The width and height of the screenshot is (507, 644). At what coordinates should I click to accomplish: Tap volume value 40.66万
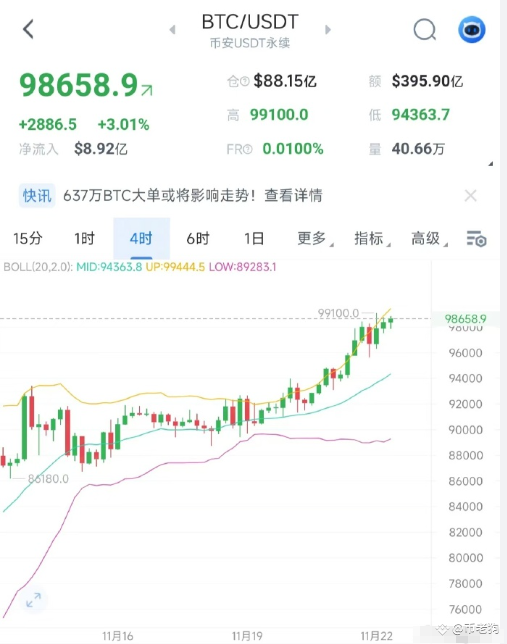pos(418,149)
